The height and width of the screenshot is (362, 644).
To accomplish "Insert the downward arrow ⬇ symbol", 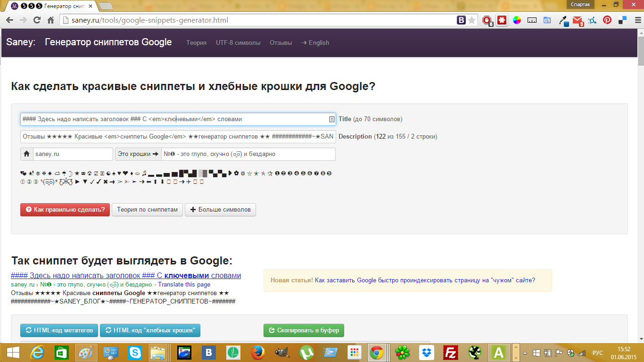I will click(x=162, y=181).
